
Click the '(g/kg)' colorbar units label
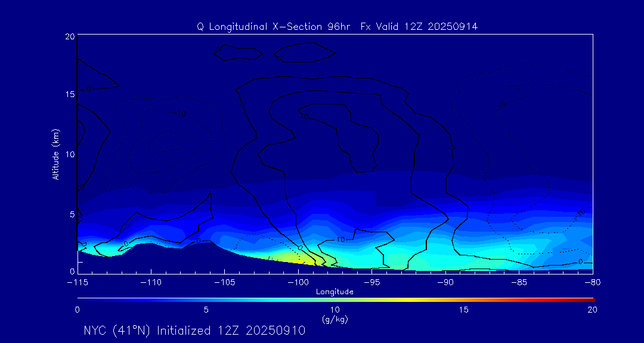tap(335, 319)
